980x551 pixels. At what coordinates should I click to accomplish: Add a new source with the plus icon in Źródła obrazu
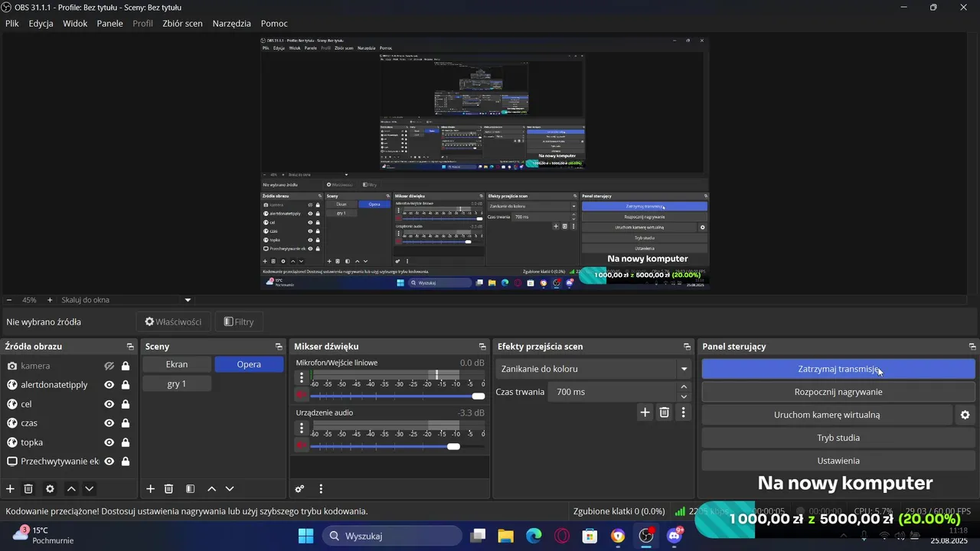(x=10, y=488)
